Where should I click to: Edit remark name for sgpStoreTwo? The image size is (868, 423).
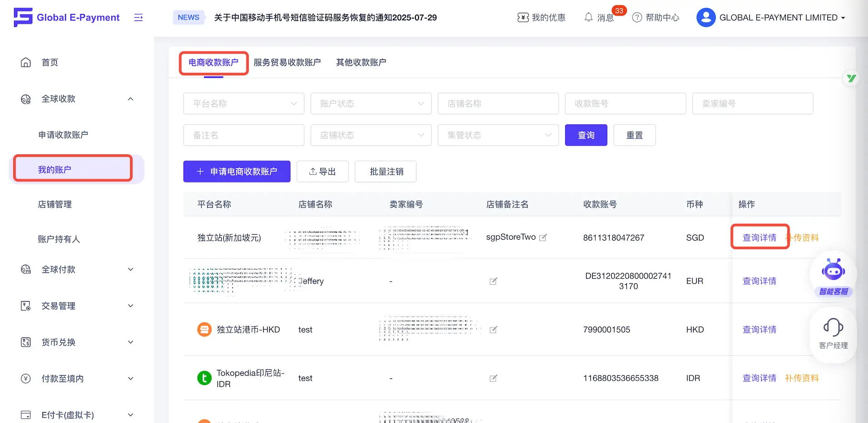[x=543, y=237]
